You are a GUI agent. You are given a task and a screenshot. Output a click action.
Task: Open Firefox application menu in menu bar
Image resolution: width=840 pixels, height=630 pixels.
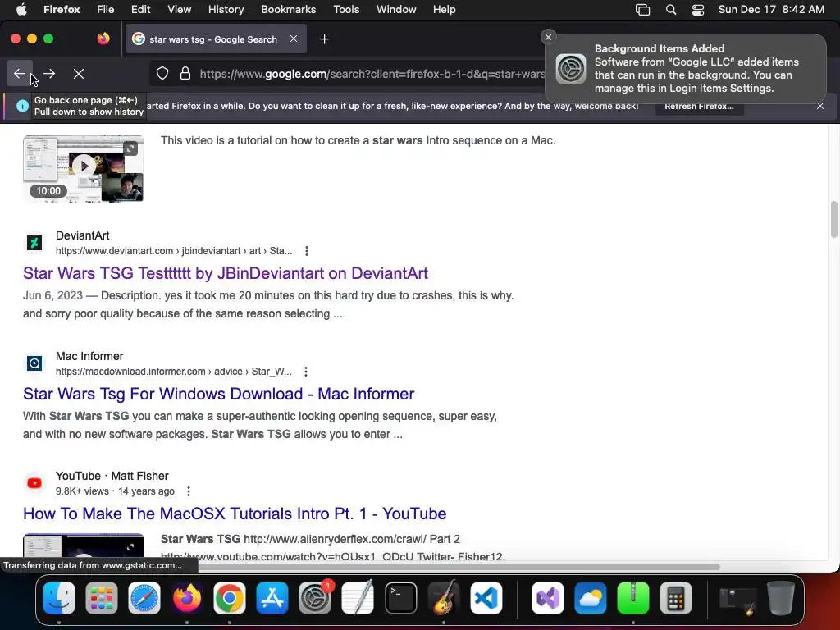pyautogui.click(x=62, y=9)
